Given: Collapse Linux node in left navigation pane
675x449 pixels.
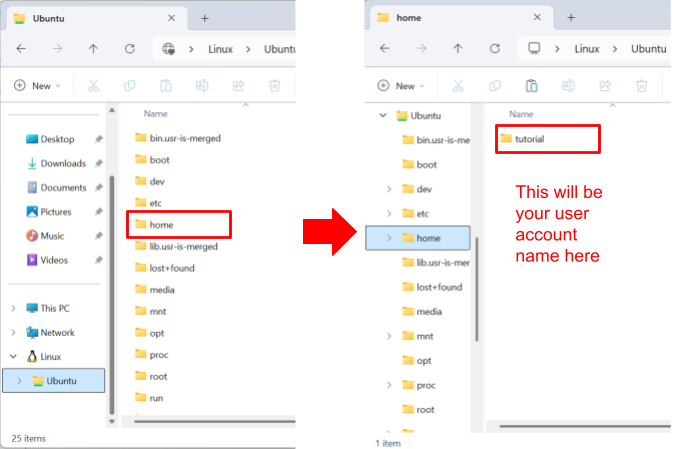Looking at the screenshot, I should [x=13, y=356].
